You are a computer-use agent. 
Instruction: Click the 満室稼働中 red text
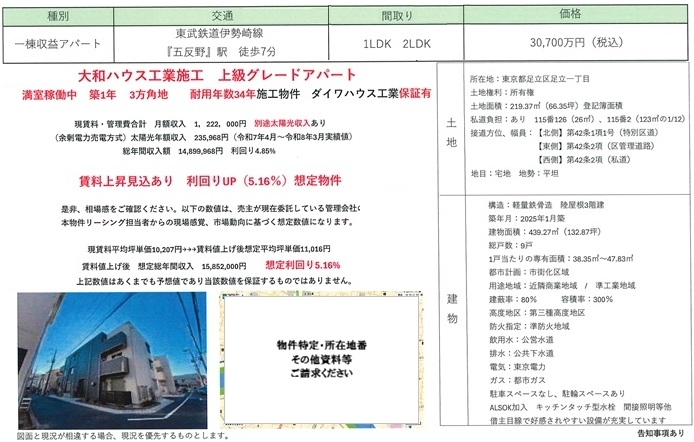(x=50, y=95)
